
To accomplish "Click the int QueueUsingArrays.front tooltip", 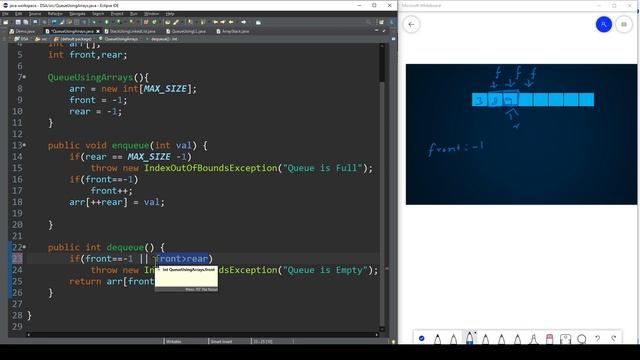I will [186, 278].
